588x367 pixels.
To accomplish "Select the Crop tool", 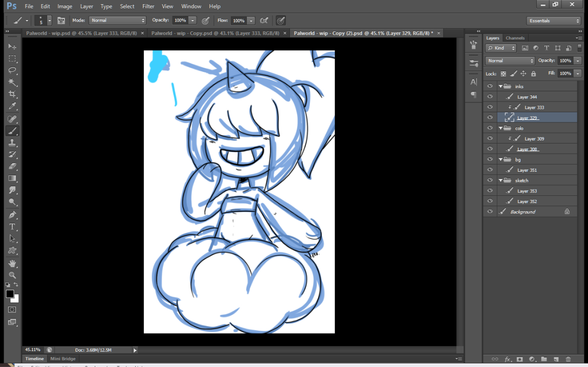I will click(x=12, y=94).
